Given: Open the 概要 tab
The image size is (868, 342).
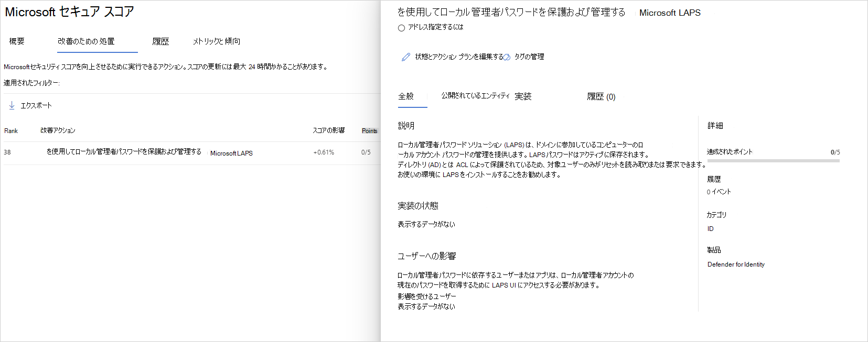Looking at the screenshot, I should 17,41.
